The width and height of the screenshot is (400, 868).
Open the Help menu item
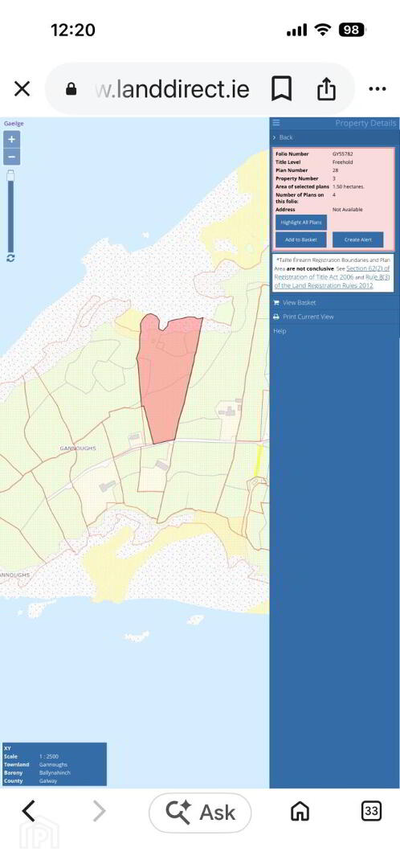280,331
